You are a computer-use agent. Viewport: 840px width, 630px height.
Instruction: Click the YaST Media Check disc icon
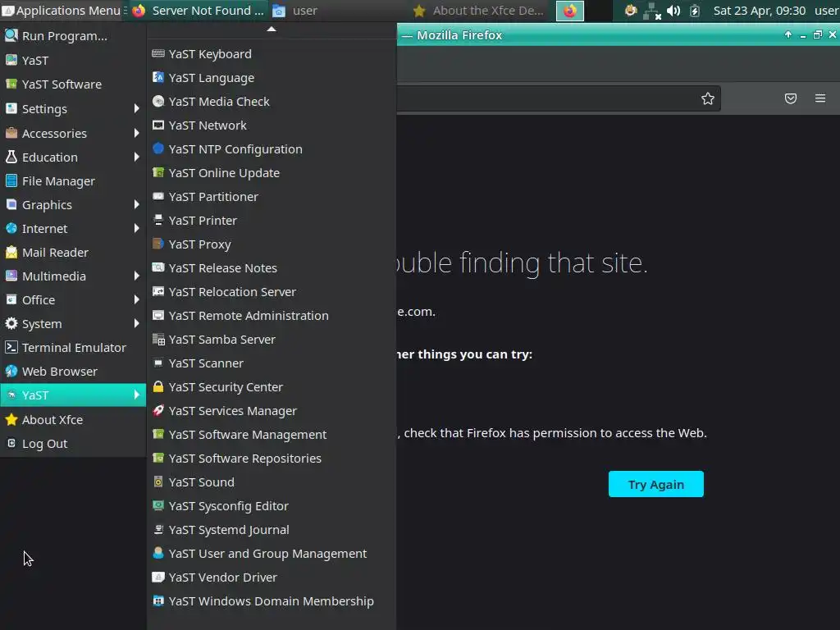tap(158, 101)
